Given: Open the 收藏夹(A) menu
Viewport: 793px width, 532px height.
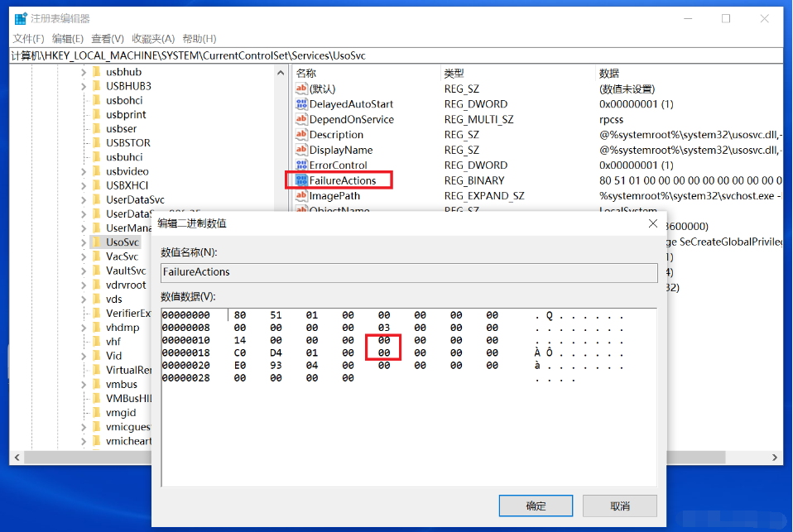Looking at the screenshot, I should point(153,39).
